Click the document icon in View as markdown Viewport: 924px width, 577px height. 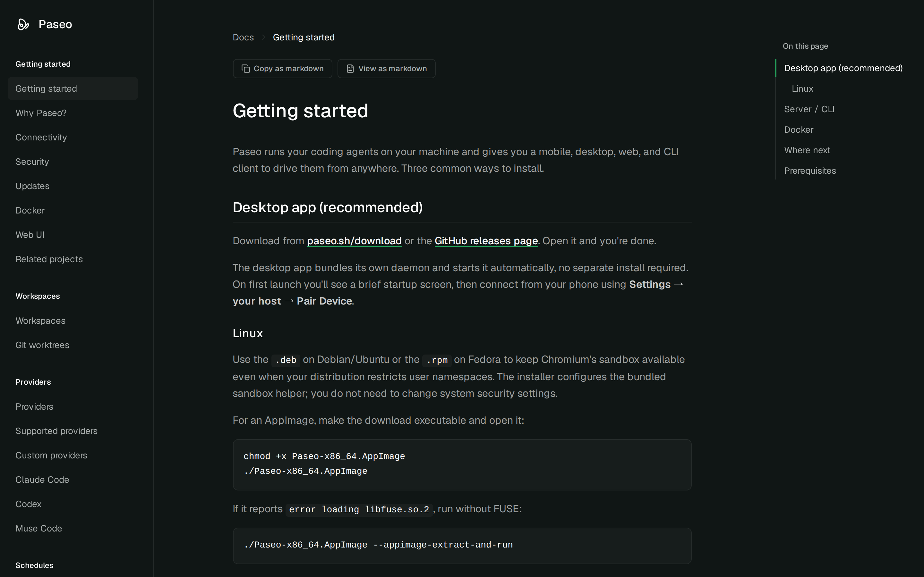tap(350, 69)
